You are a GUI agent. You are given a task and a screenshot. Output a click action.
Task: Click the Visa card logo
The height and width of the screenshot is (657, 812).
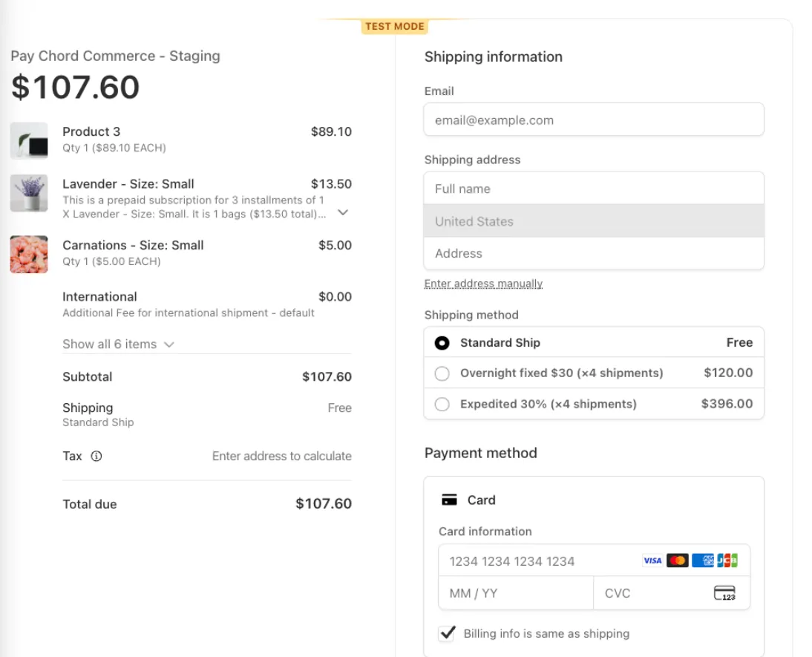pos(652,560)
